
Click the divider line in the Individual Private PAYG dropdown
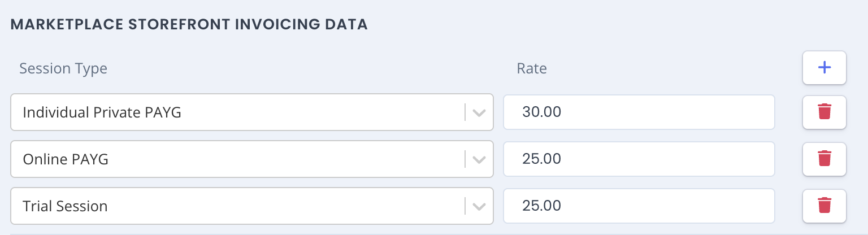[x=465, y=112]
